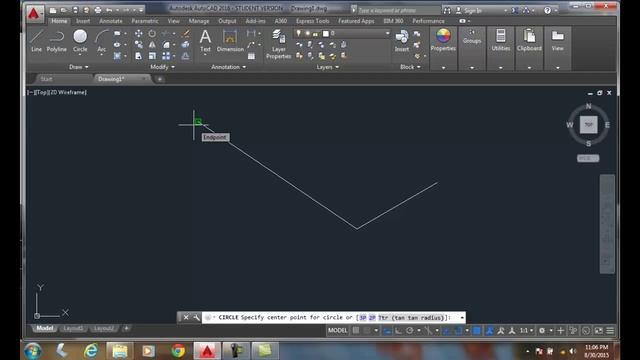The height and width of the screenshot is (360, 640).
Task: Choose the Circle tool in Draw panel
Action: [80, 41]
